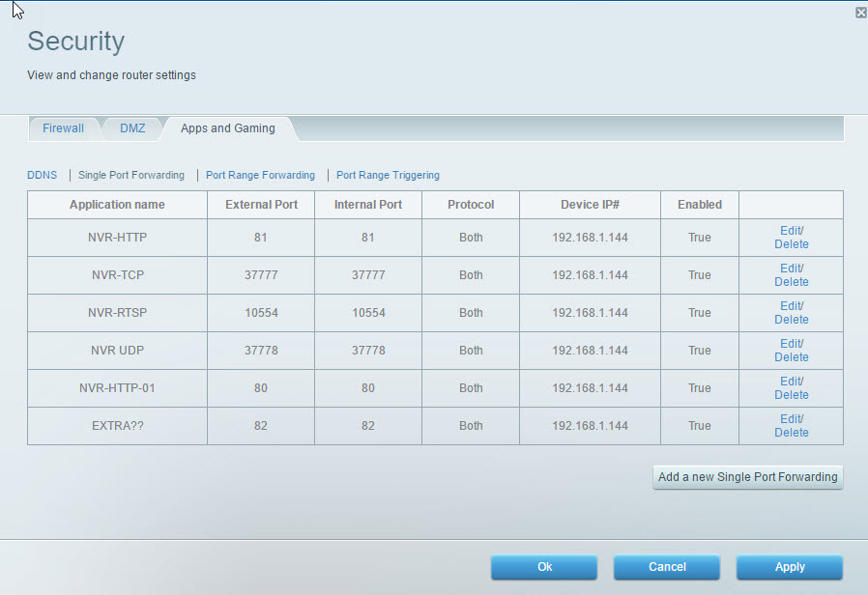Edit the NVR-RTSP rule
The height and width of the screenshot is (595, 868).
(x=791, y=306)
